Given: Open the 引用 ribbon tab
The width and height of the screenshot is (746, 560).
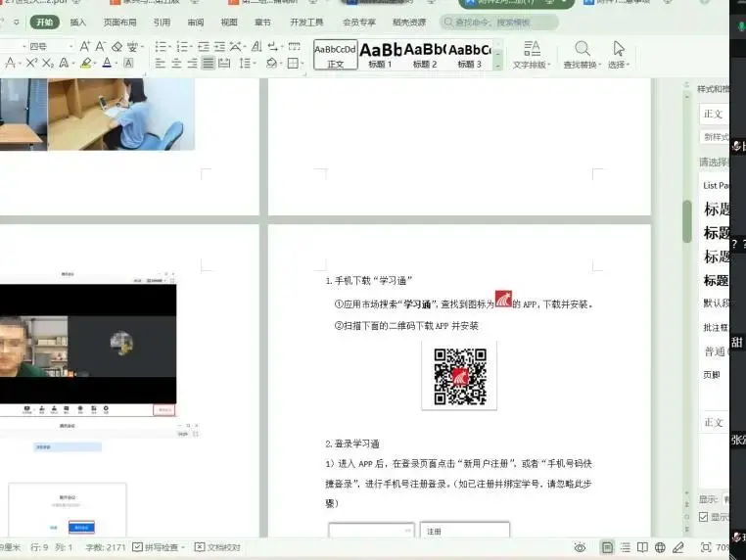Looking at the screenshot, I should click(162, 23).
